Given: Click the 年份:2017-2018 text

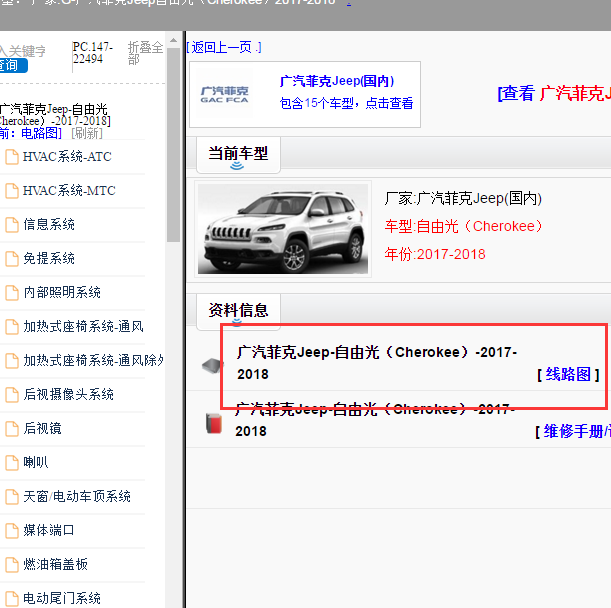Looking at the screenshot, I should 435,254.
